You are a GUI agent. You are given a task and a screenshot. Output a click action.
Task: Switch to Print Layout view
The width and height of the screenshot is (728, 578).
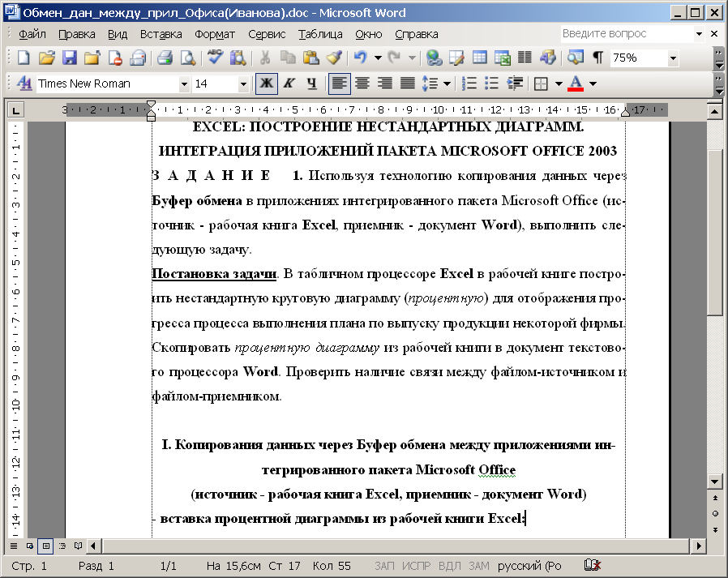(x=45, y=546)
